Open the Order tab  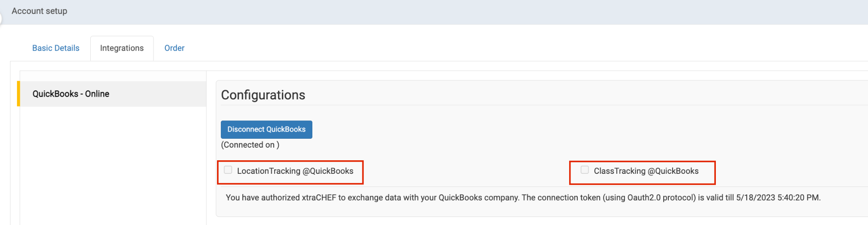[174, 48]
